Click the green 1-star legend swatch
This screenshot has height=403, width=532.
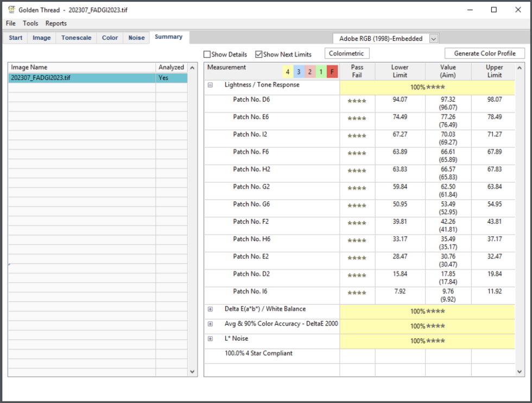pyautogui.click(x=321, y=72)
